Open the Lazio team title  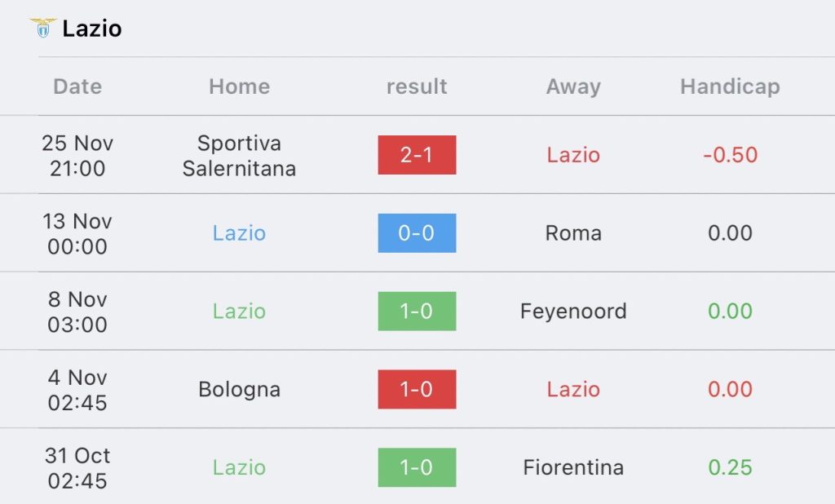[92, 29]
